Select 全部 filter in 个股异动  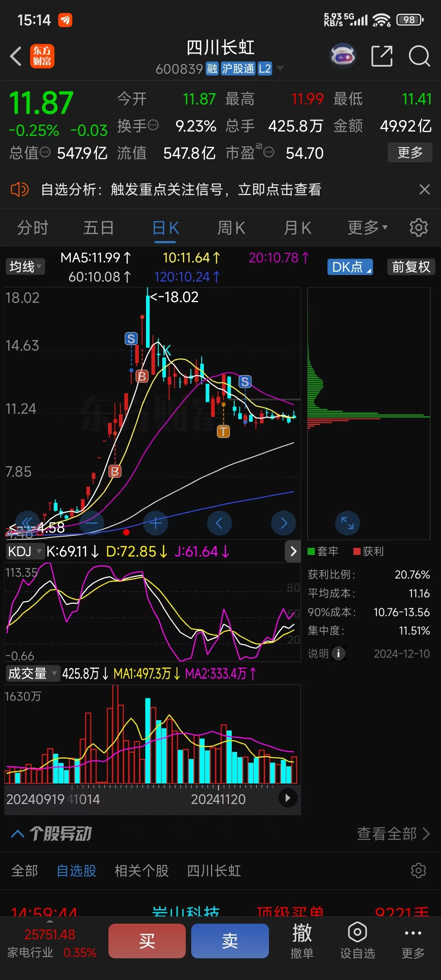click(x=25, y=870)
